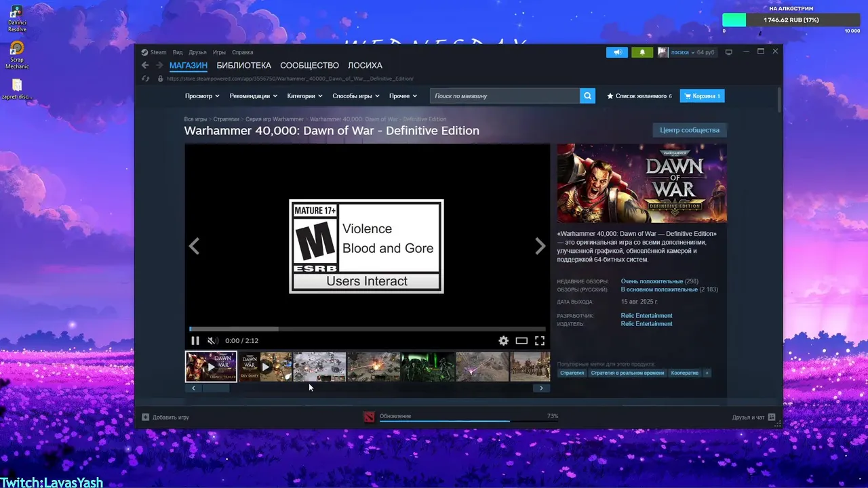Open the МАГАЗИН tab
Viewport: 868px width, 488px height.
coord(189,66)
